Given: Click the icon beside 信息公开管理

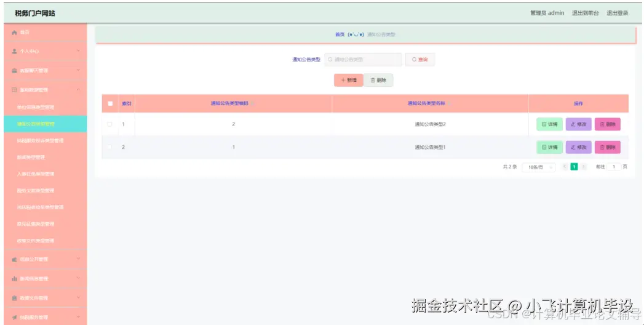Looking at the screenshot, I should 14,259.
